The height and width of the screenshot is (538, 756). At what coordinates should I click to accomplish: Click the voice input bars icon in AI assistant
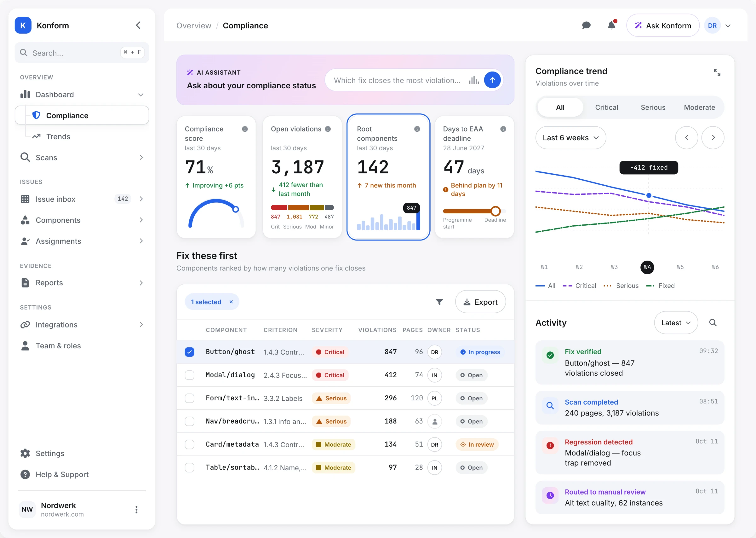(x=474, y=80)
